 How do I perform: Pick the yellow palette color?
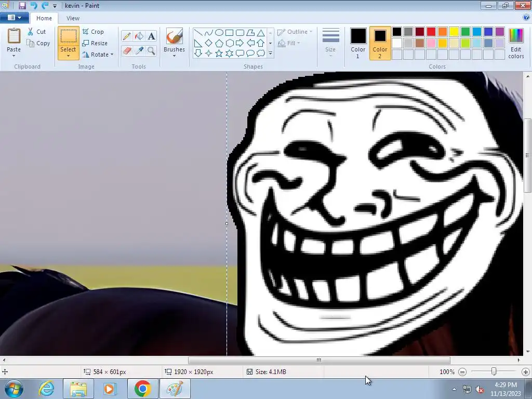[454, 32]
